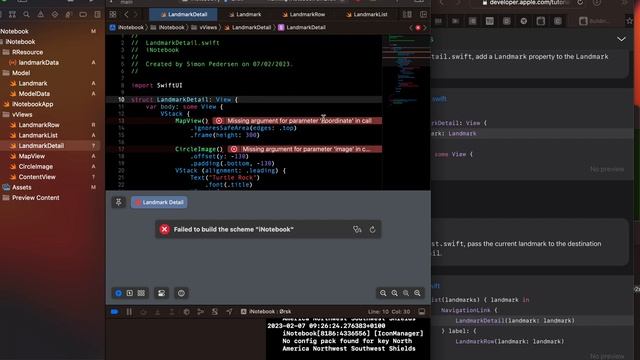Click the red error indicator in the jump bar
The width and height of the screenshot is (640, 360).
418,27
